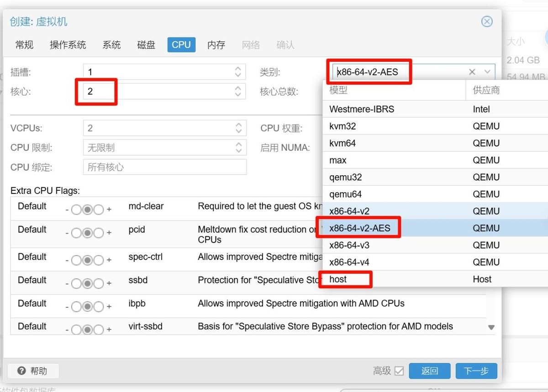Click the md-clear flag name
This screenshot has height=392, width=548.
(146, 206)
